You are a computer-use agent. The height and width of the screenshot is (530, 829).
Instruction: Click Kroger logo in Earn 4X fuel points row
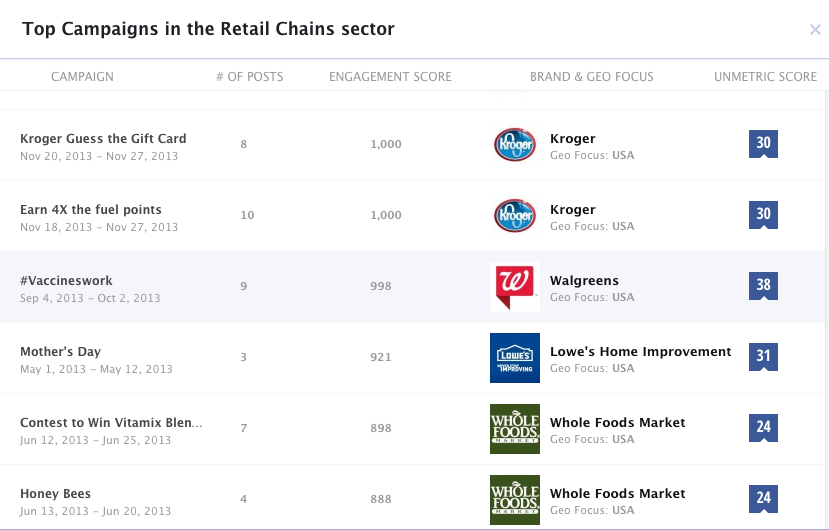(x=515, y=215)
